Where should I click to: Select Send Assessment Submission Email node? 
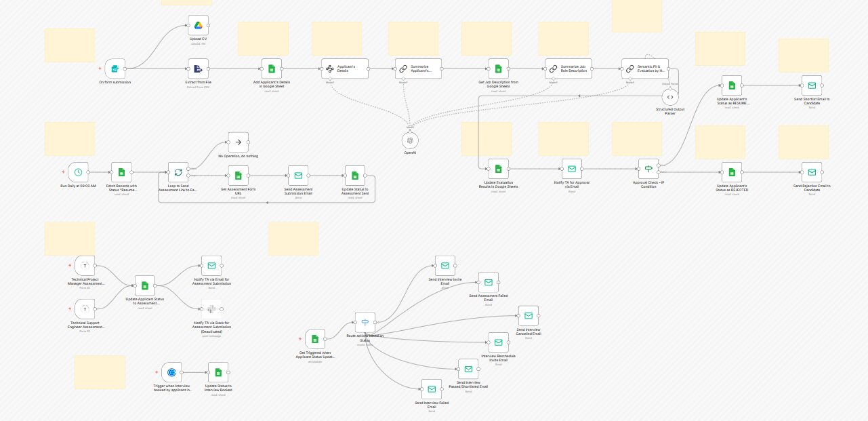pyautogui.click(x=298, y=176)
